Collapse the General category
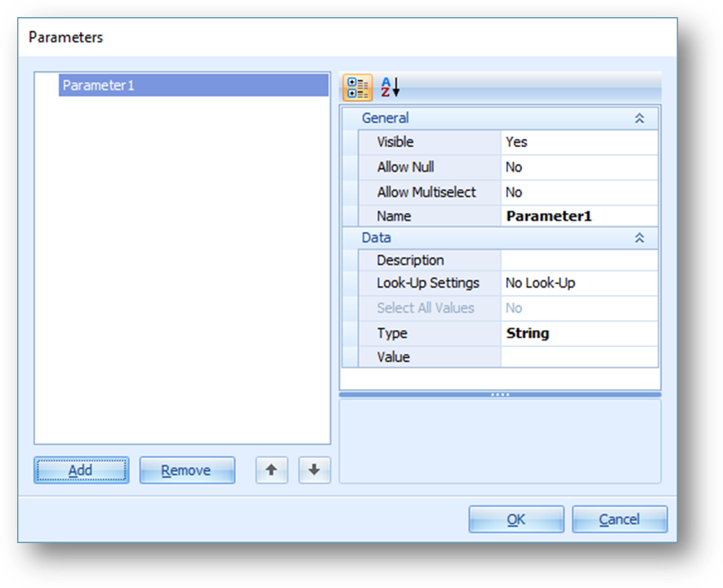This screenshot has width=723, height=588. [639, 118]
